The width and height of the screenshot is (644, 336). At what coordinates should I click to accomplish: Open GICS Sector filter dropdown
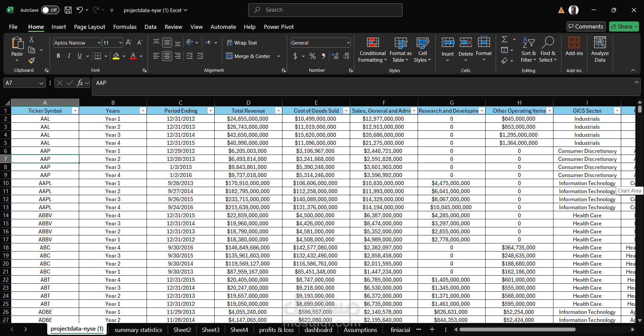click(617, 111)
